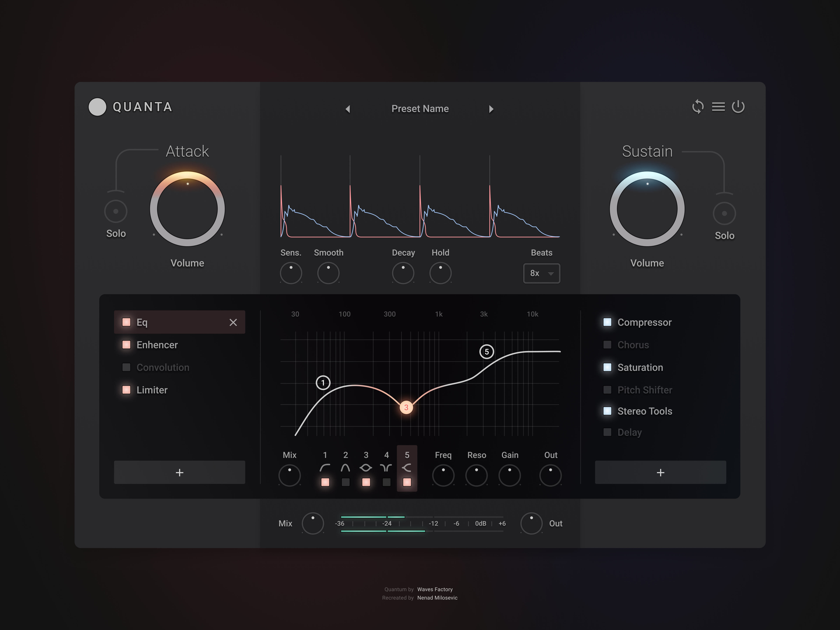Click the notch filter icon for band 3
Screen dimensions: 840x630
(x=366, y=468)
